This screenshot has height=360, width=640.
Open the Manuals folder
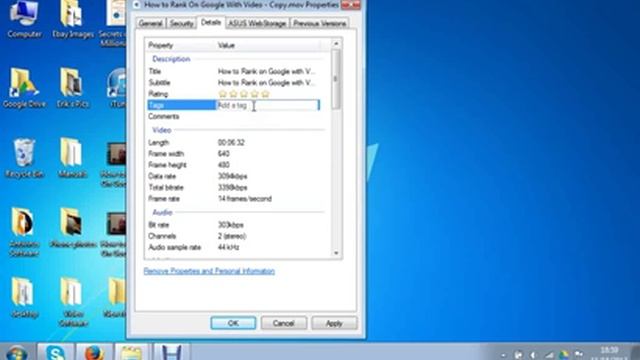click(x=72, y=158)
